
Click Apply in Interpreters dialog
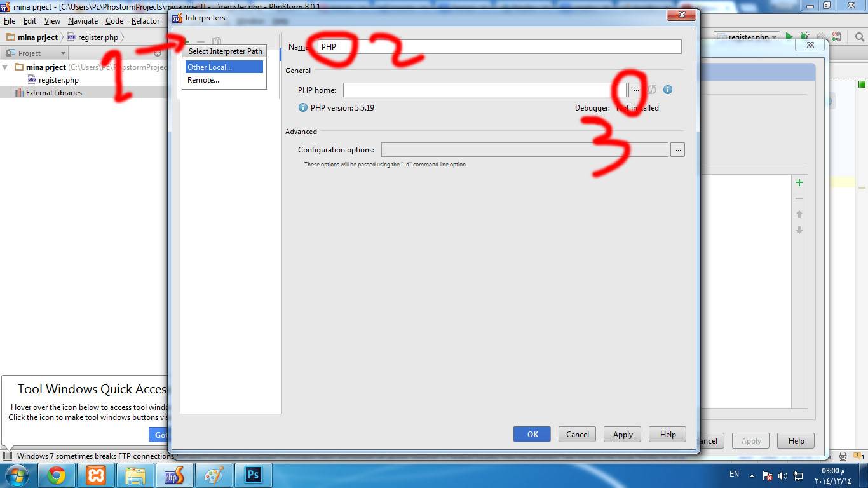(x=623, y=434)
